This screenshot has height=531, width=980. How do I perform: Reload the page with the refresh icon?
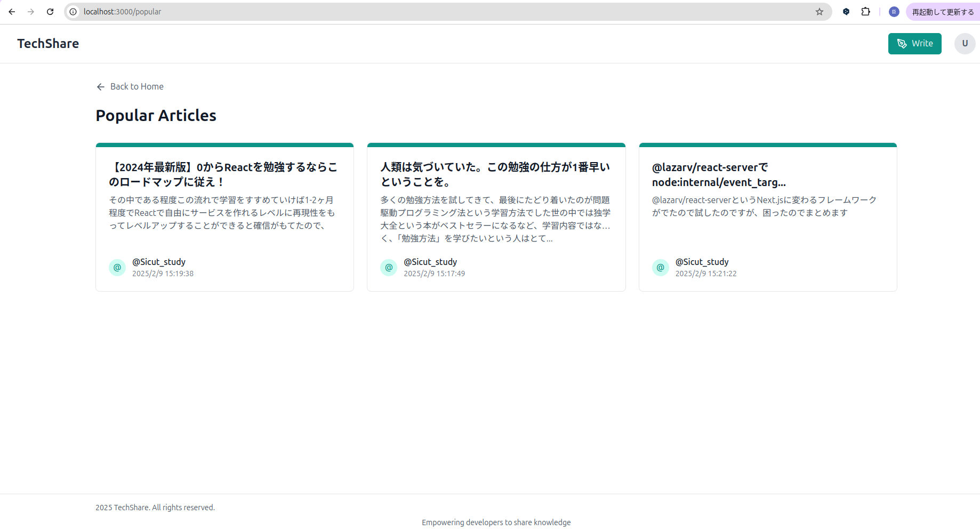coord(50,12)
